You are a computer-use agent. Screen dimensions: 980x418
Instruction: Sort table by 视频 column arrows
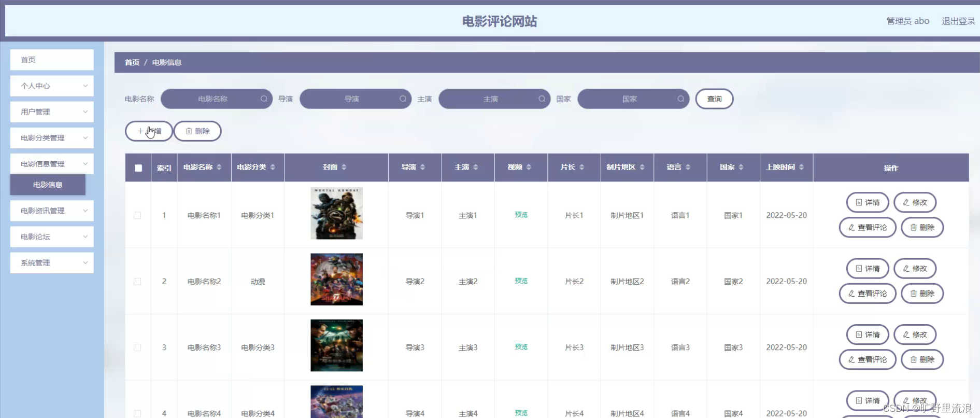click(529, 167)
